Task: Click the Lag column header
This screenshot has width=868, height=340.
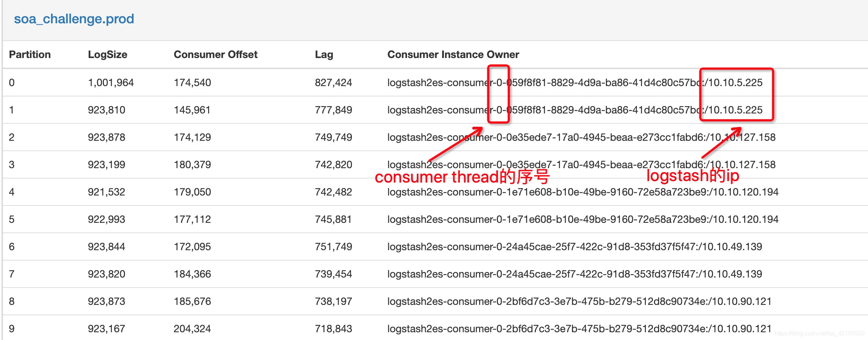Action: pyautogui.click(x=324, y=55)
